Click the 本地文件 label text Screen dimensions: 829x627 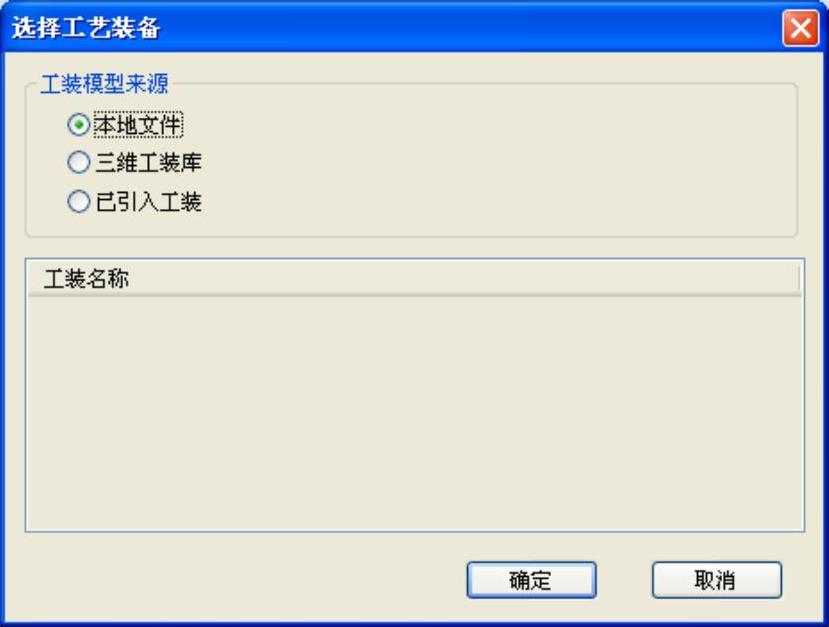138,125
